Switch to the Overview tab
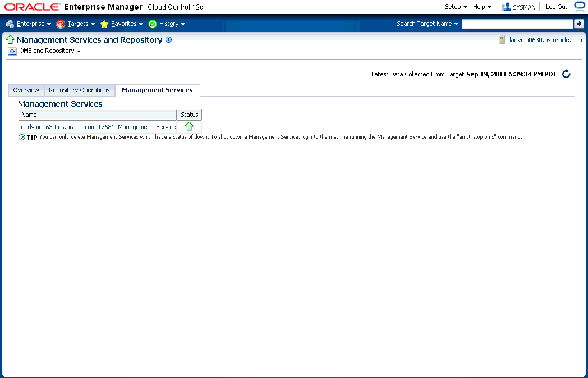Screen dimensions: 588x378 26,90
